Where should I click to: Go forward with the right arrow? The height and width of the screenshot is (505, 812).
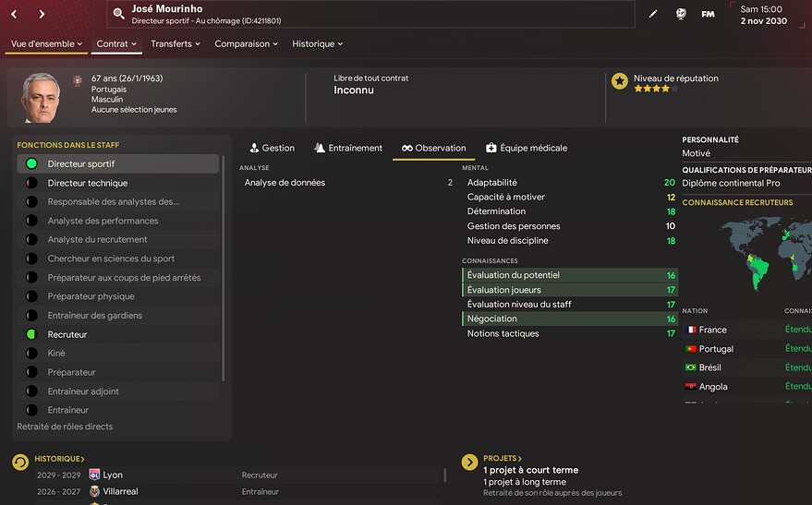click(42, 14)
